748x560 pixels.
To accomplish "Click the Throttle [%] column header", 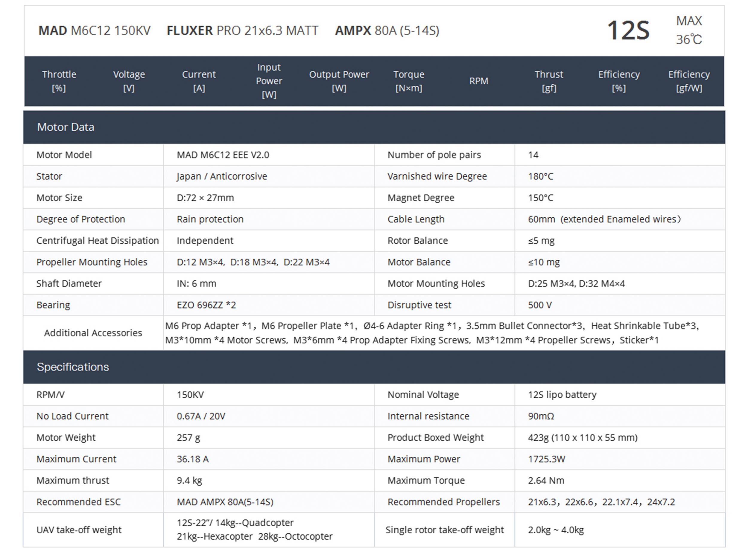I will tap(59, 81).
